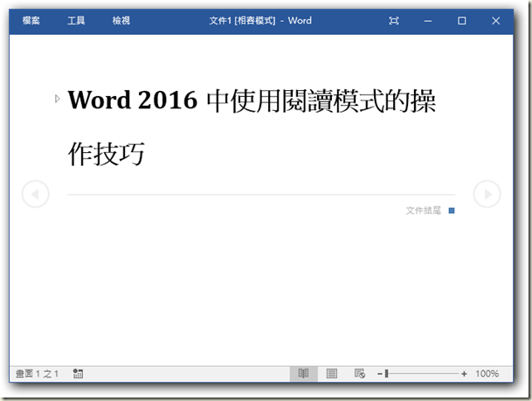The image size is (532, 401).
Task: Collapse the heading with the triangle arrow
Action: click(x=58, y=99)
